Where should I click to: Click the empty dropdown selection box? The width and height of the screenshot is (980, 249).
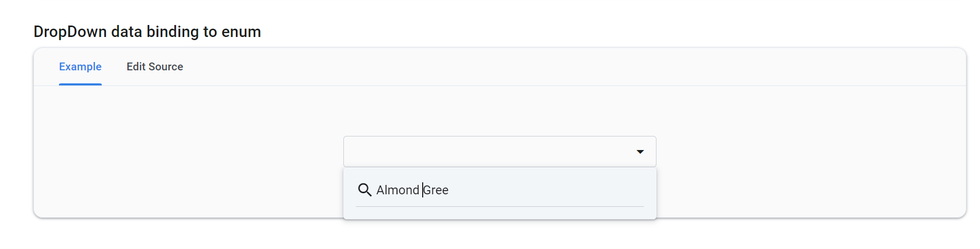[485, 152]
